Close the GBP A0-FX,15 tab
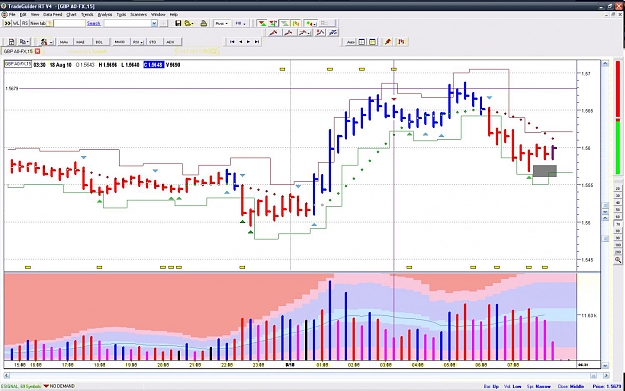 [x=37, y=51]
